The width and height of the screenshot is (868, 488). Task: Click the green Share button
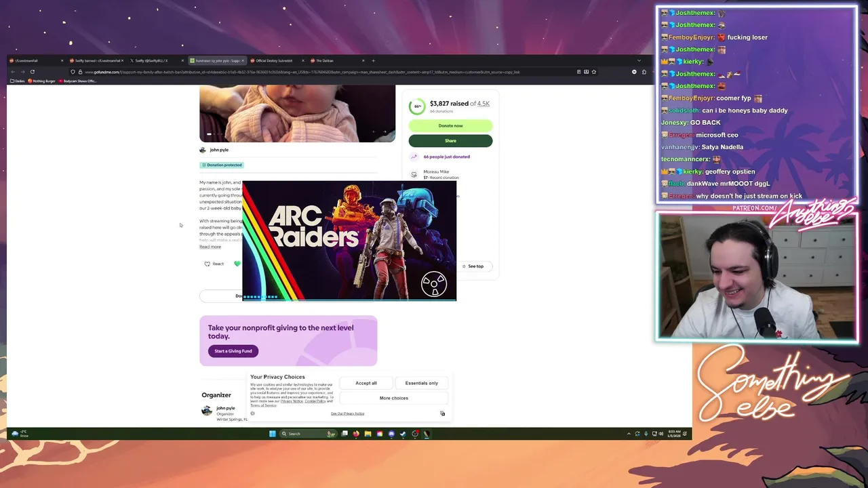point(450,140)
